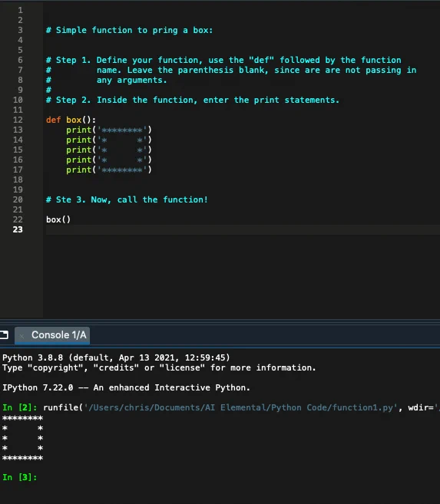Click 'Python 3.8.8' version line in console

click(x=116, y=357)
